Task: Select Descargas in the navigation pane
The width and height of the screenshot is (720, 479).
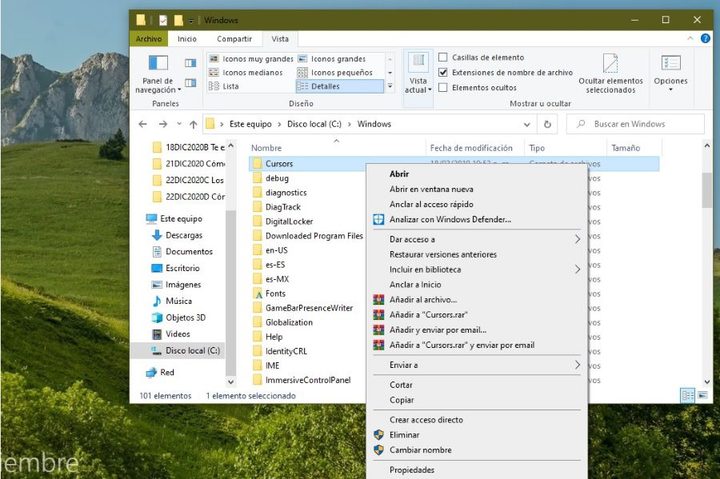Action: click(x=176, y=235)
